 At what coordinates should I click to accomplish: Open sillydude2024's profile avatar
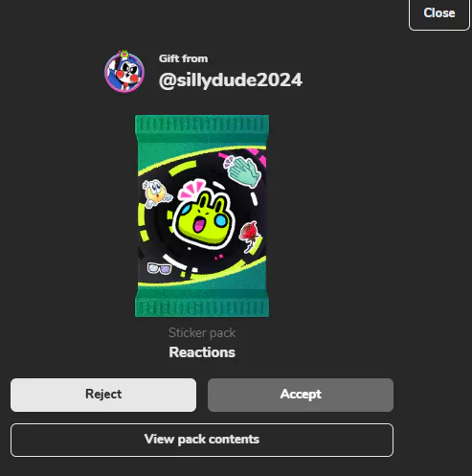(x=124, y=72)
